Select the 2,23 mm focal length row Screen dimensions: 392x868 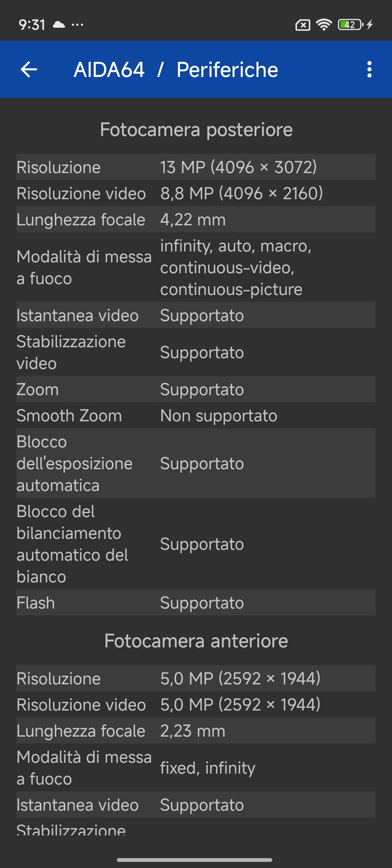tap(196, 731)
